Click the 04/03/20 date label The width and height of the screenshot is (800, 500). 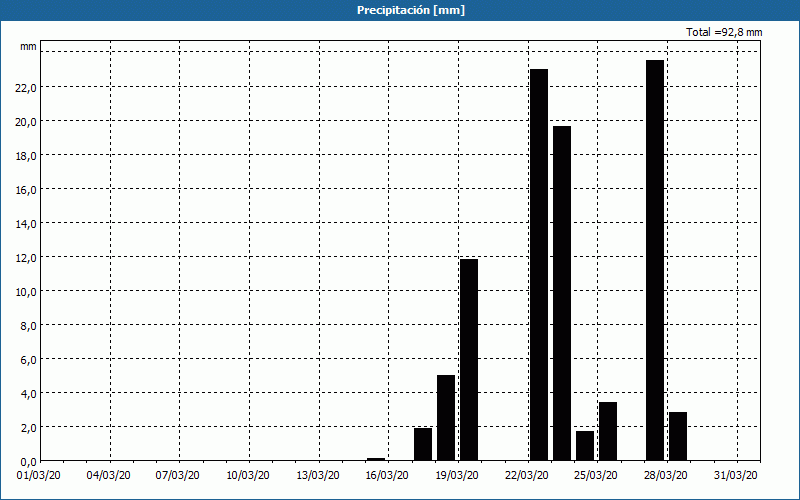tap(109, 476)
